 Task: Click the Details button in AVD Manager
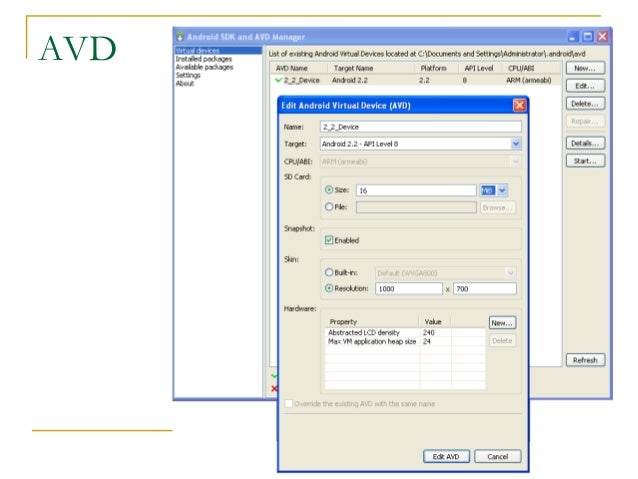(585, 143)
